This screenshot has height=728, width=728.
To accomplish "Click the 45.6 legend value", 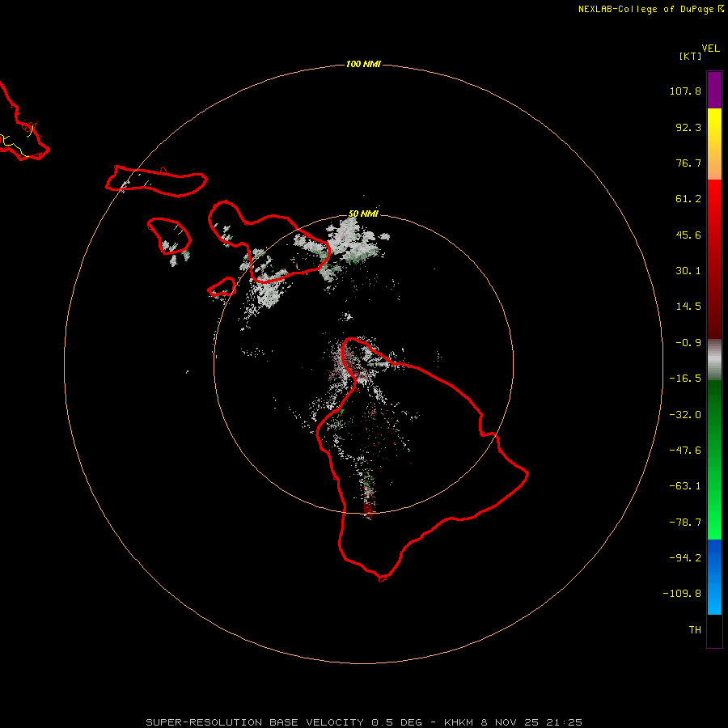I will pyautogui.click(x=688, y=235).
